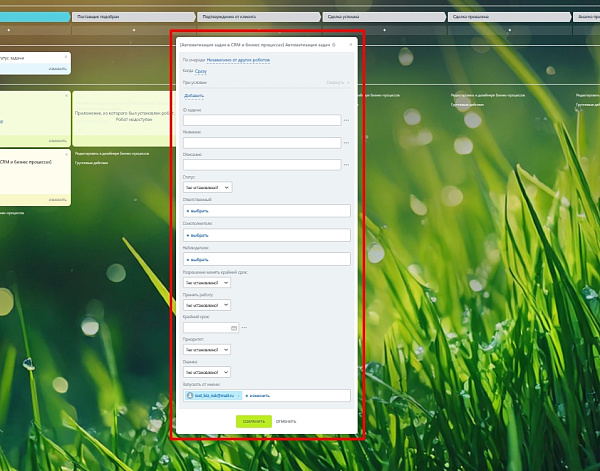Click the three-dots icon next to the Описание field
600x471 pixels.
[x=346, y=165]
